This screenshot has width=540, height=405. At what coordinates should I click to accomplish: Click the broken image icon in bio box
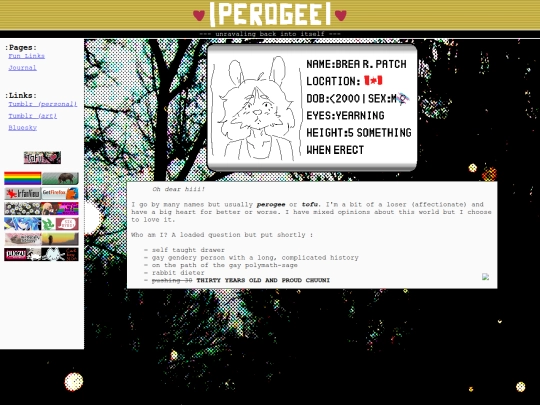[x=485, y=277]
